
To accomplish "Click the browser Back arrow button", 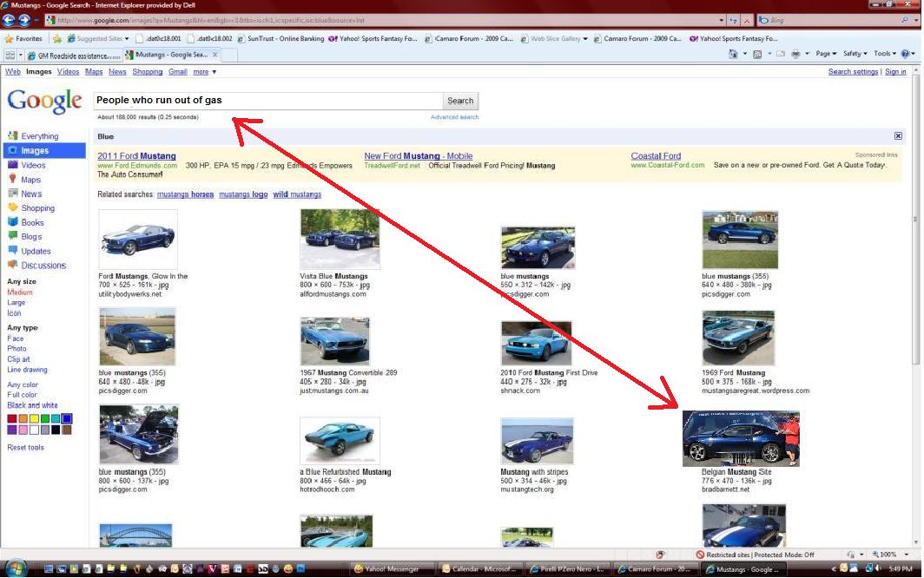I will coord(10,19).
